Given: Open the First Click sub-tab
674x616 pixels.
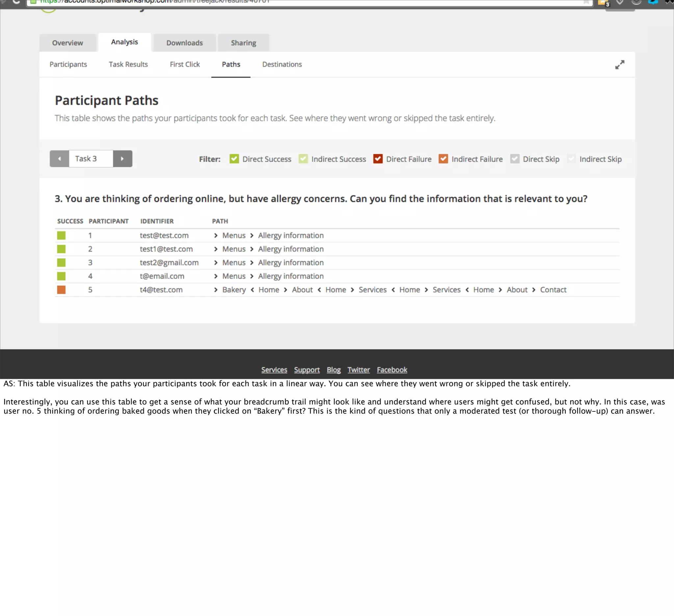Looking at the screenshot, I should tap(185, 64).
